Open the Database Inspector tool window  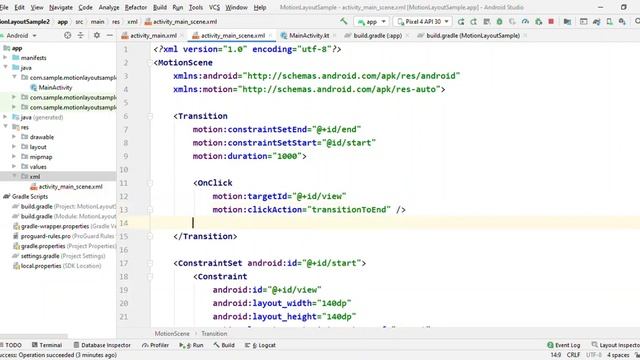tap(102, 345)
